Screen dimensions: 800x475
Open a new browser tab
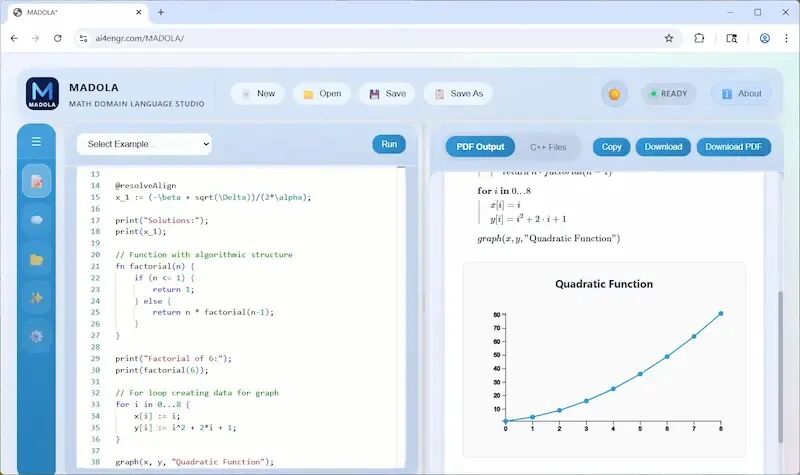click(161, 12)
